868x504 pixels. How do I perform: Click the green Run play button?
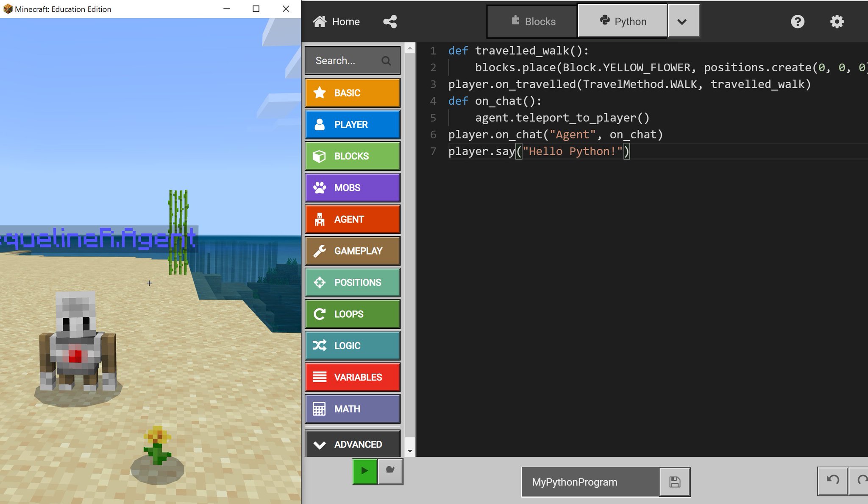pos(364,470)
